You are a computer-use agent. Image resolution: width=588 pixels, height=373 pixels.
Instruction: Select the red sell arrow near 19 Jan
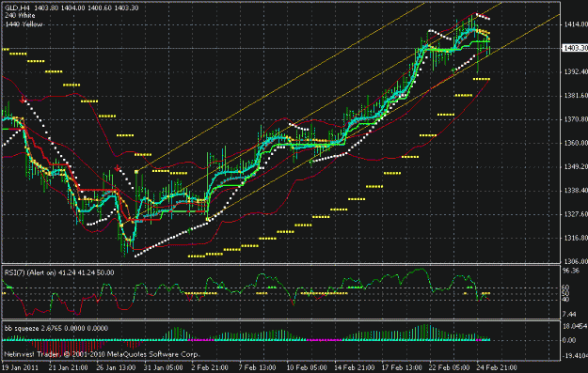click(x=24, y=100)
